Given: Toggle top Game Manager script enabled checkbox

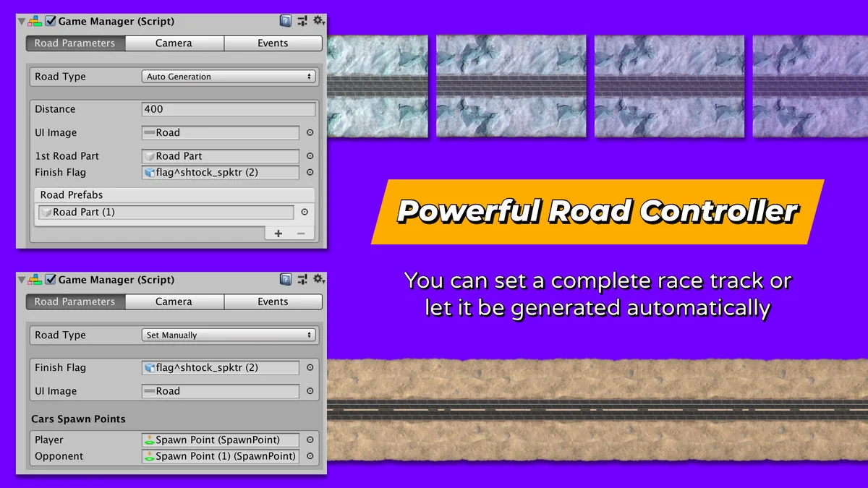Looking at the screenshot, I should coord(51,21).
